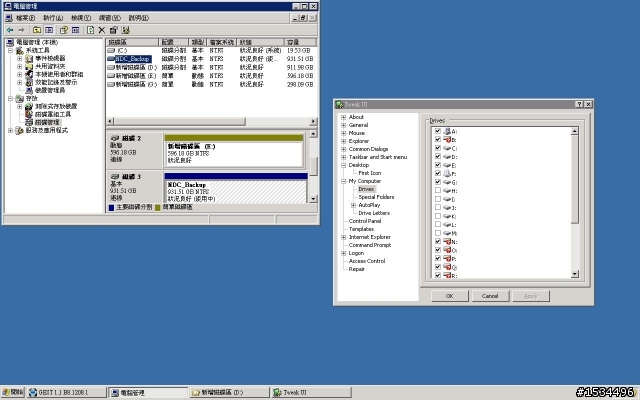The height and width of the screenshot is (400, 640).
Task: Enable the drive H: checkbox
Action: (x=438, y=190)
